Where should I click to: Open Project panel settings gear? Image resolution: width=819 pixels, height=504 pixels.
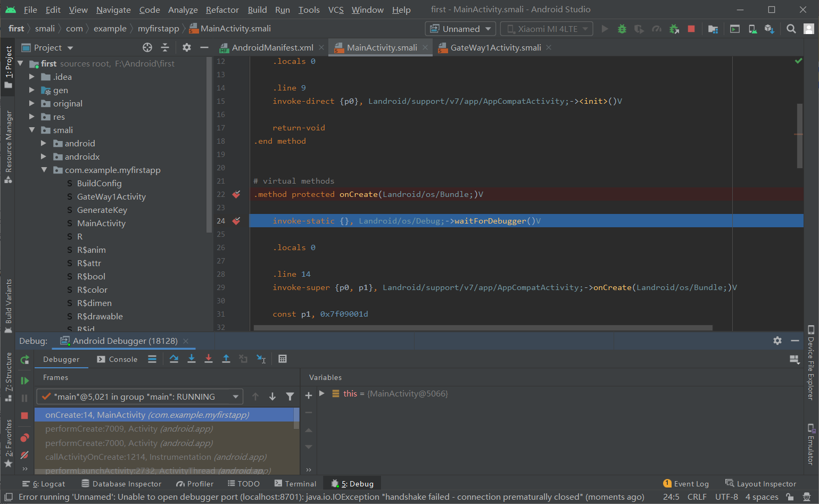(x=186, y=47)
